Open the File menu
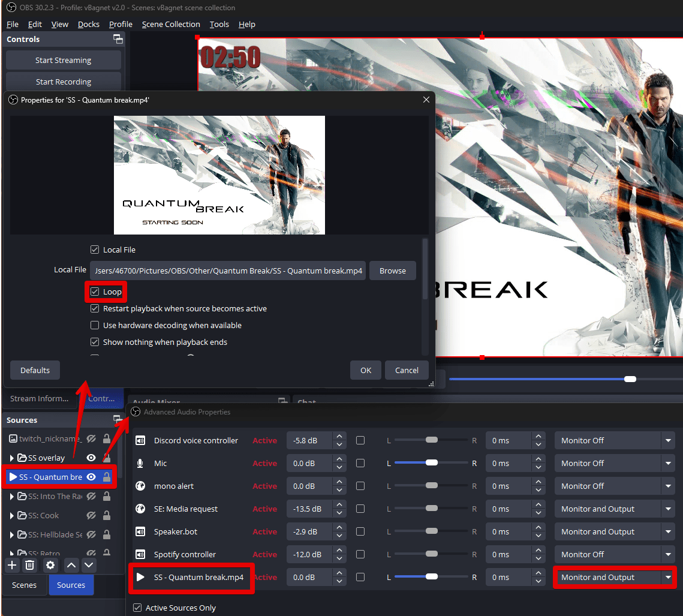683x616 pixels. click(x=13, y=25)
